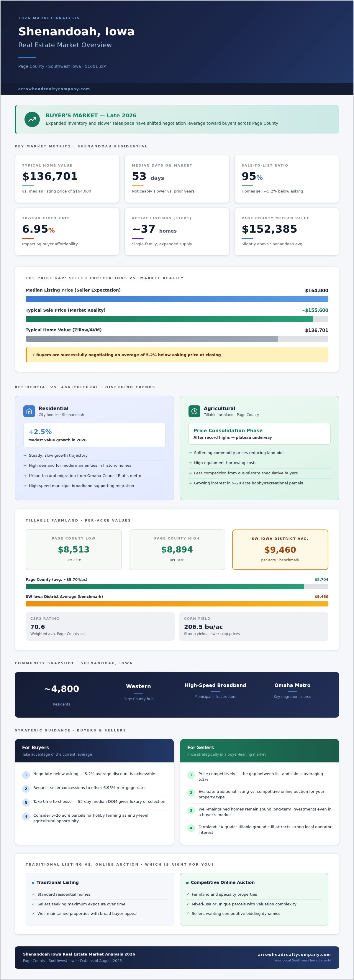Click the house icon beside Residential

coord(29,411)
